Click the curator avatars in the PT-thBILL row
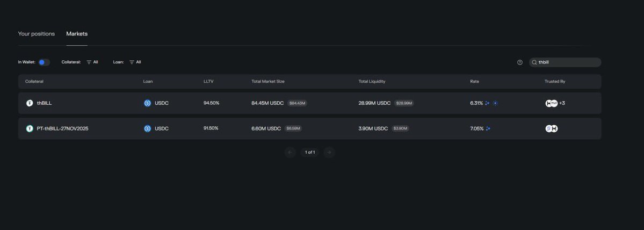The height and width of the screenshot is (230, 644). click(552, 128)
